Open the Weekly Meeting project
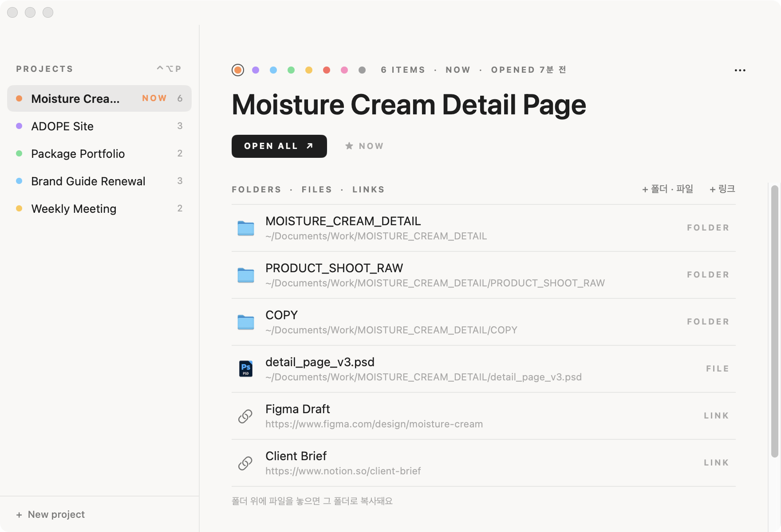The width and height of the screenshot is (781, 532). coord(99,209)
